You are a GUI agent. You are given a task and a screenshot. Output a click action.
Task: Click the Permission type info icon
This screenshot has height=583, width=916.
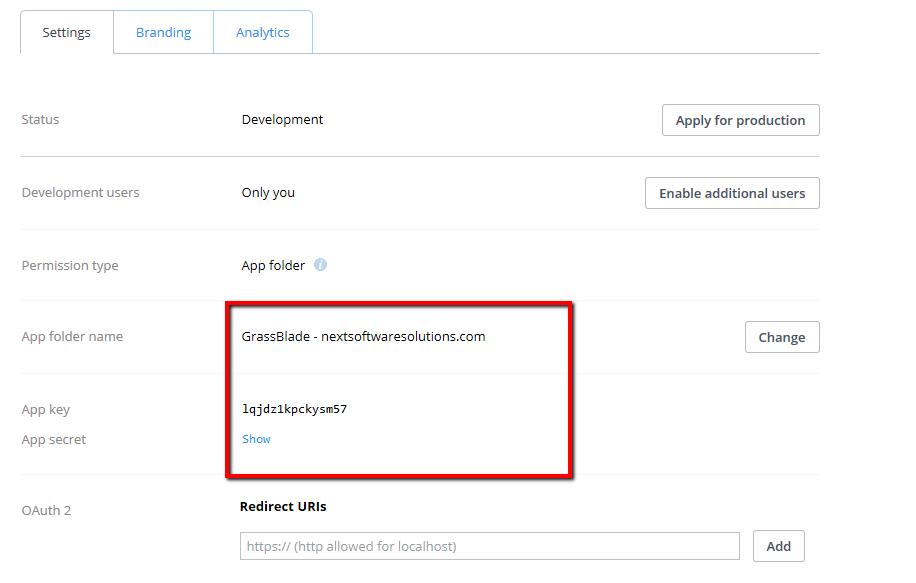320,265
